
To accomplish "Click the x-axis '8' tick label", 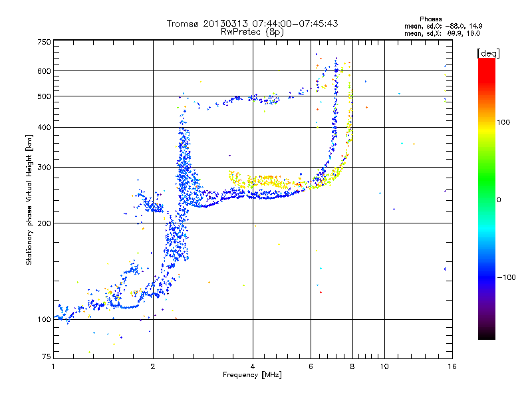I will 352,366.
